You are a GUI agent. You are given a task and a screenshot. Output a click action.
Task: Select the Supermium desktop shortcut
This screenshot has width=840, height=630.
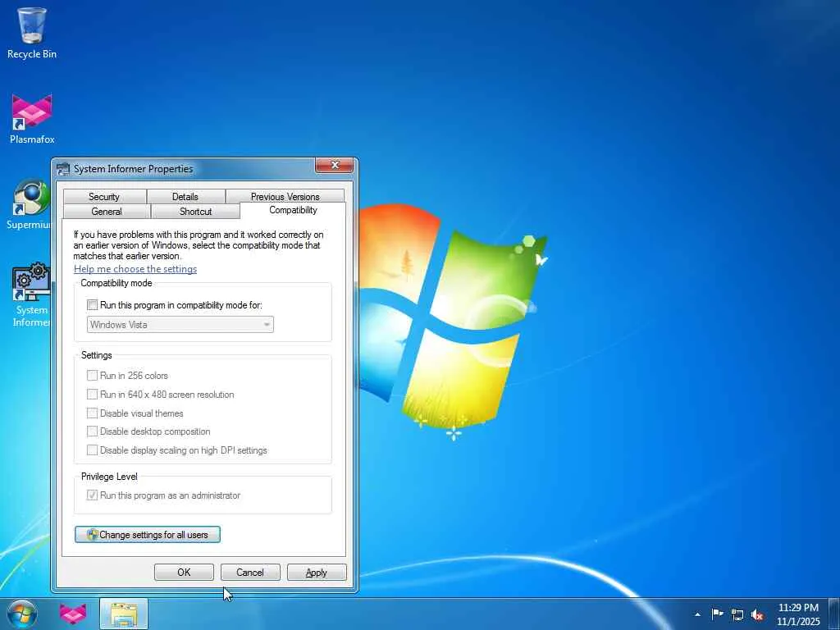click(x=30, y=204)
